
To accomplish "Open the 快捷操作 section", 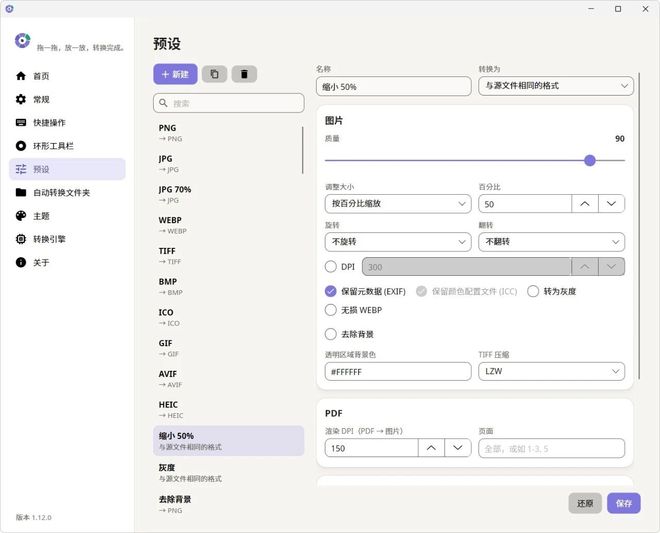I will [67, 123].
